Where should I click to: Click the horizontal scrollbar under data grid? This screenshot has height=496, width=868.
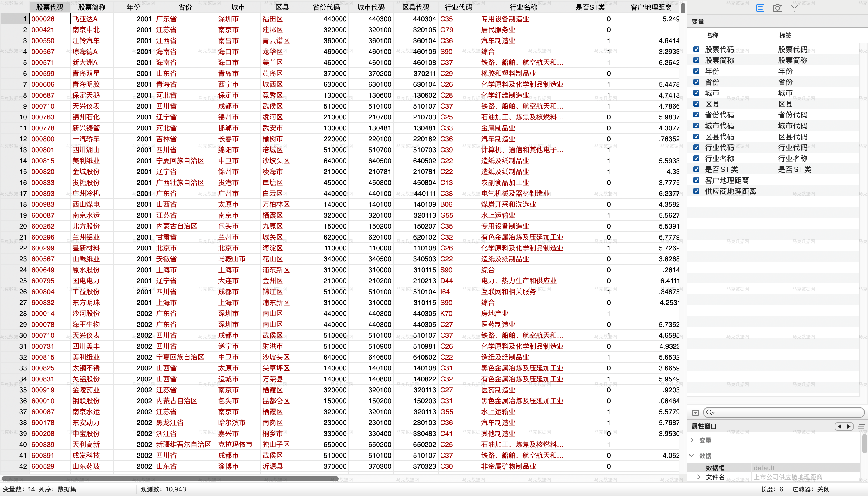[x=170, y=479]
